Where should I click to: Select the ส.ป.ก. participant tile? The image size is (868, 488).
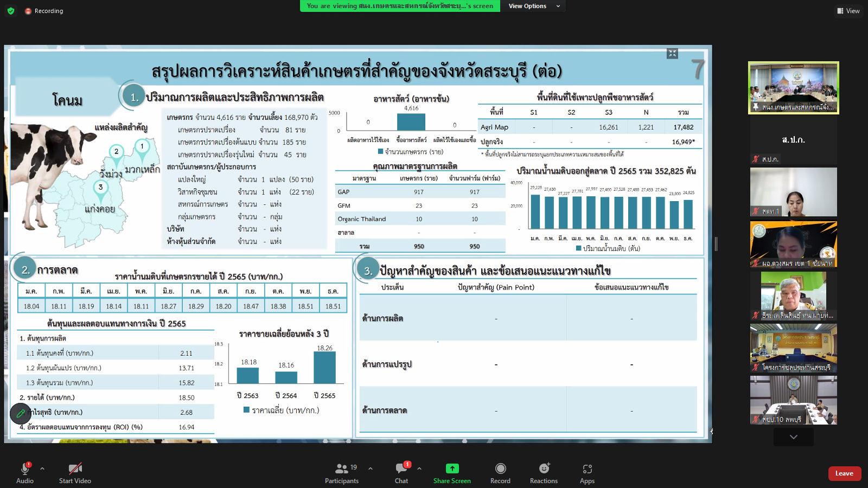(x=794, y=140)
